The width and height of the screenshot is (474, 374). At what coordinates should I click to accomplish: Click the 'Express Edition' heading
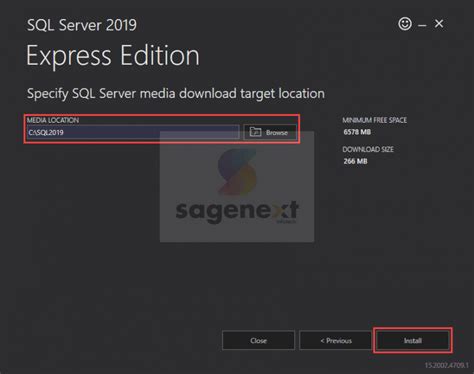click(x=113, y=56)
